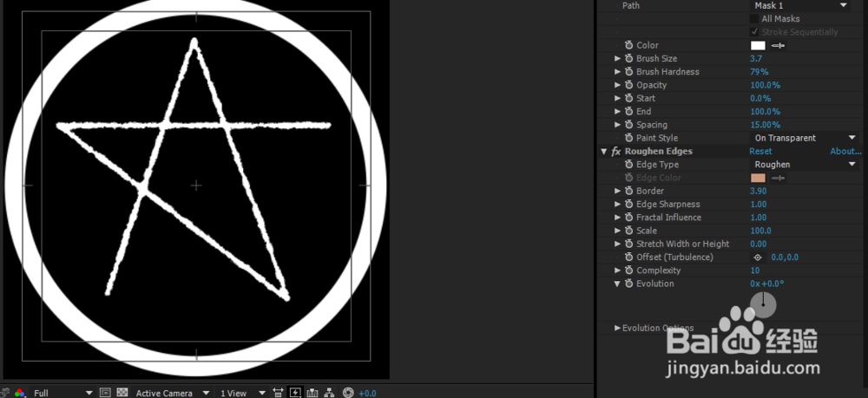Open the Show Channel RGB icon menu
The image size is (868, 398).
pyautogui.click(x=19, y=393)
